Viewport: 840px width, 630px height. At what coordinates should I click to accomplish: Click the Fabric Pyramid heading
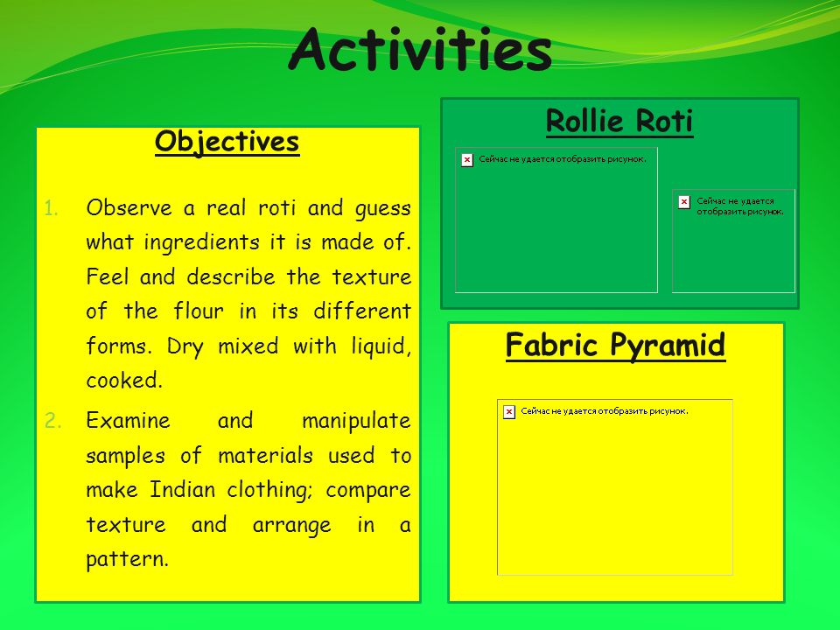615,346
